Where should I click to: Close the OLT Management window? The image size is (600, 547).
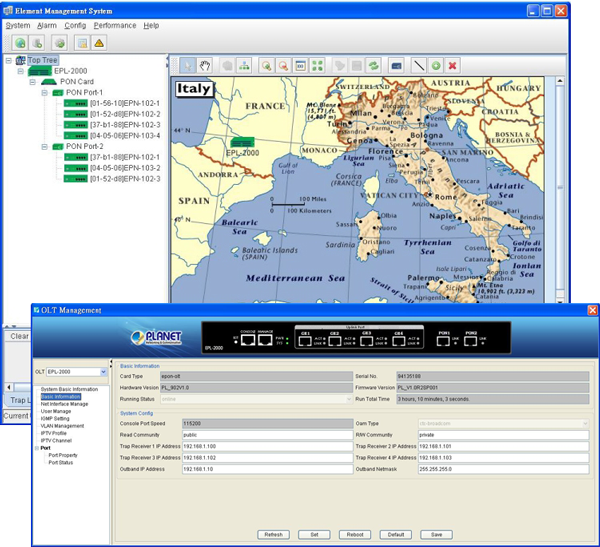(592, 310)
